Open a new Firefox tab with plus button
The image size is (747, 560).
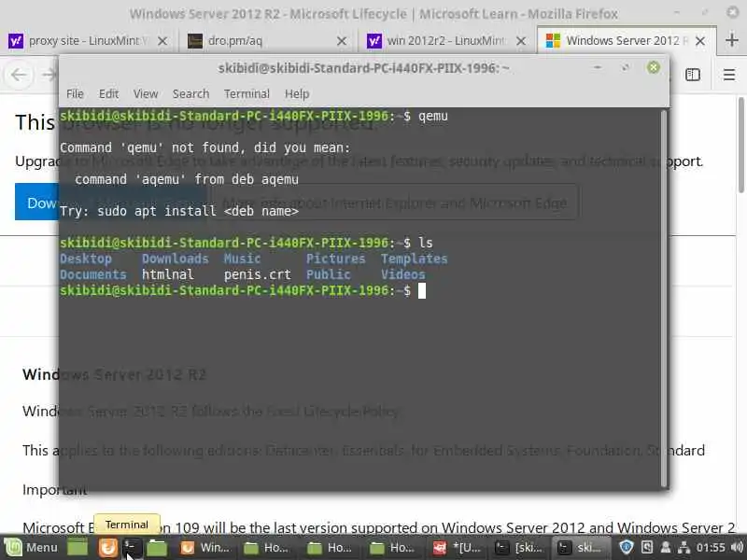click(732, 40)
